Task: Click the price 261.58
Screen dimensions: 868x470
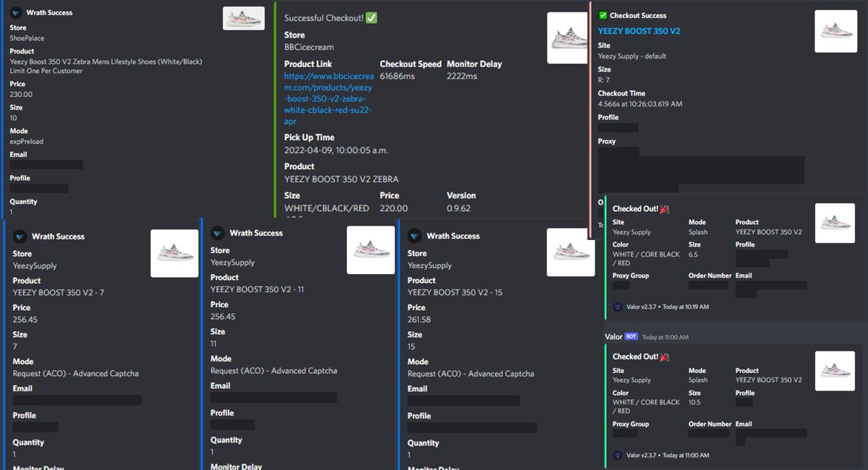Action: tap(420, 320)
